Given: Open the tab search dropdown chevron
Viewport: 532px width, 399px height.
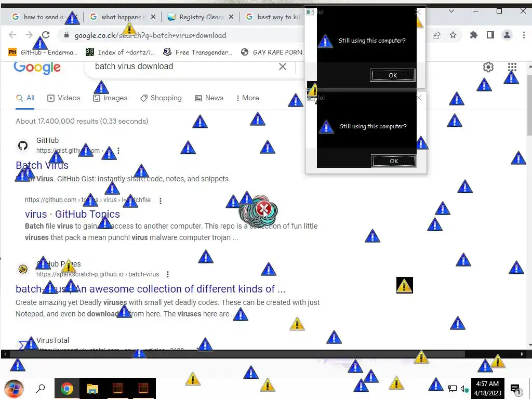Looking at the screenshot, I should pyautogui.click(x=451, y=11).
